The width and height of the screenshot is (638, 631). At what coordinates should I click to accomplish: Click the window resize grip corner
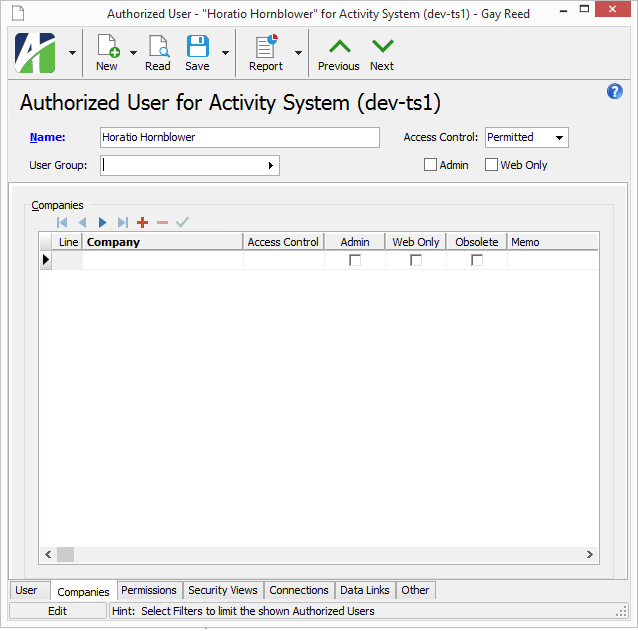pyautogui.click(x=622, y=612)
